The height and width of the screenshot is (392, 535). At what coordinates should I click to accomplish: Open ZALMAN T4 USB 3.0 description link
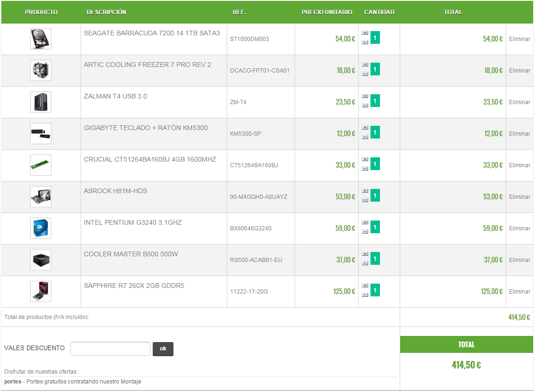pos(115,96)
